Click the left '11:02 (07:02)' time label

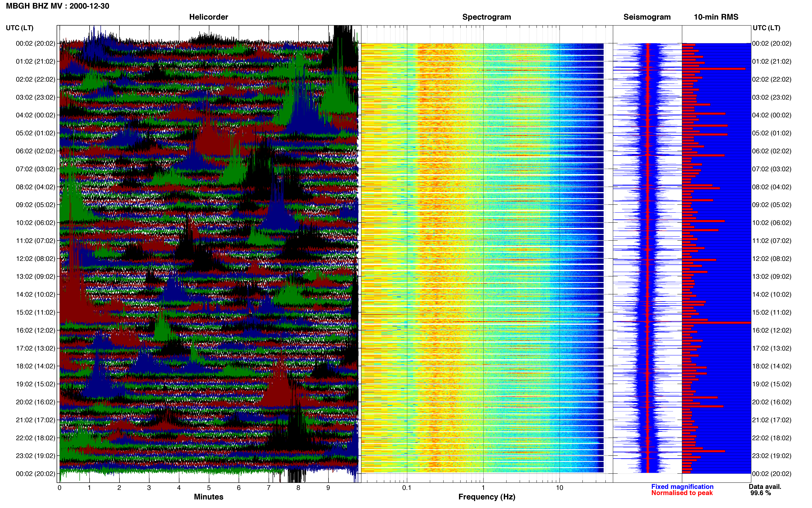click(36, 241)
